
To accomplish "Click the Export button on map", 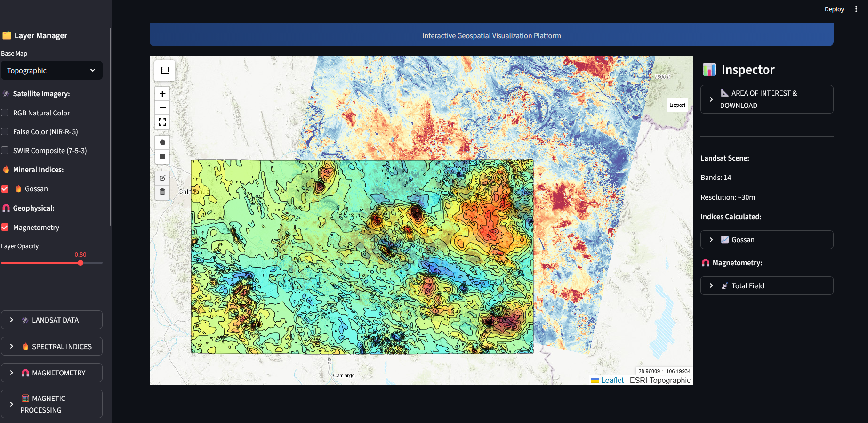I will tap(677, 105).
